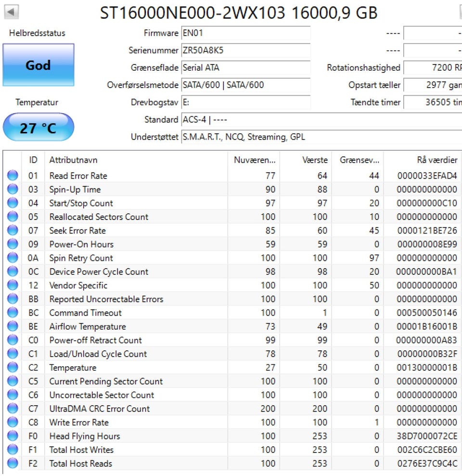Click status icon for Power-On Hours

13,244
